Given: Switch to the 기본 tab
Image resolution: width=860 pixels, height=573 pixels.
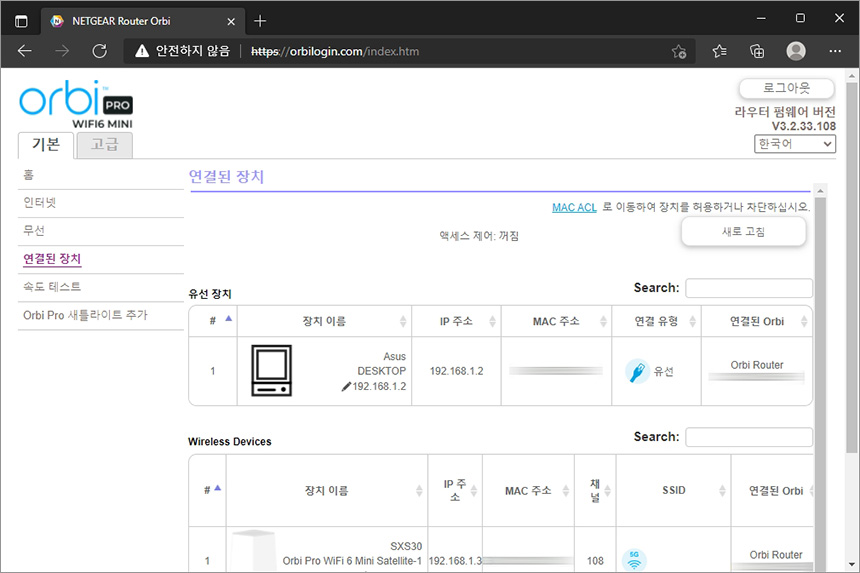Looking at the screenshot, I should click(x=46, y=145).
